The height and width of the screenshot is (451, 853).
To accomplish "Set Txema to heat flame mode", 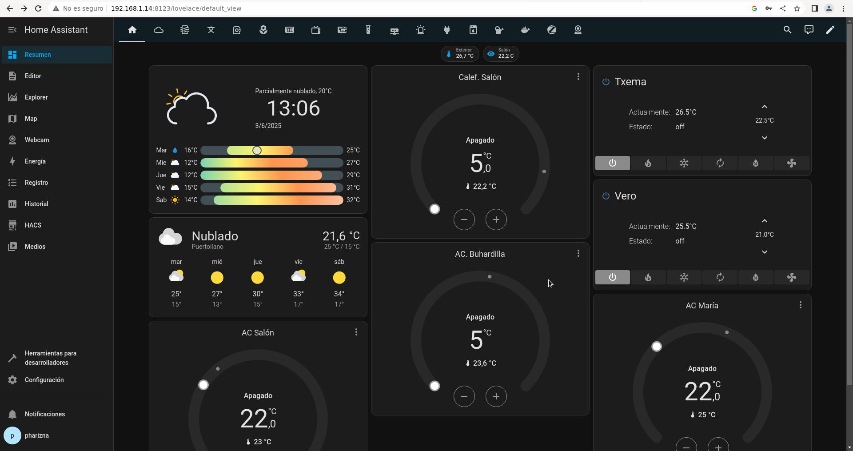I will pyautogui.click(x=648, y=163).
